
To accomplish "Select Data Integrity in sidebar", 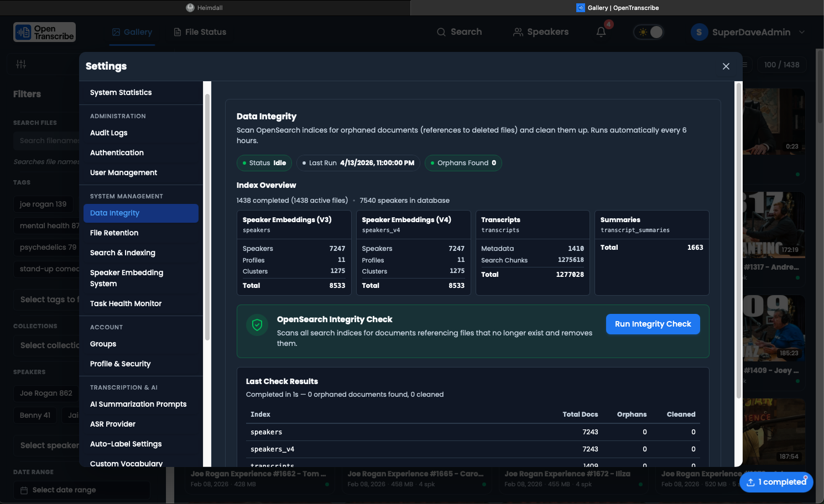I will [x=141, y=213].
